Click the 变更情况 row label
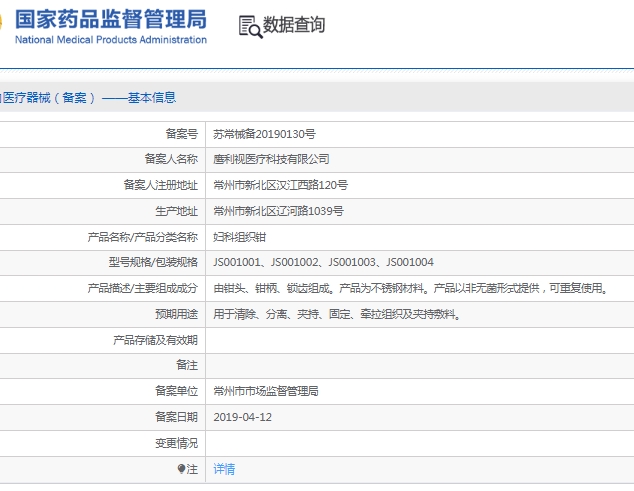The height and width of the screenshot is (491, 634). point(176,444)
